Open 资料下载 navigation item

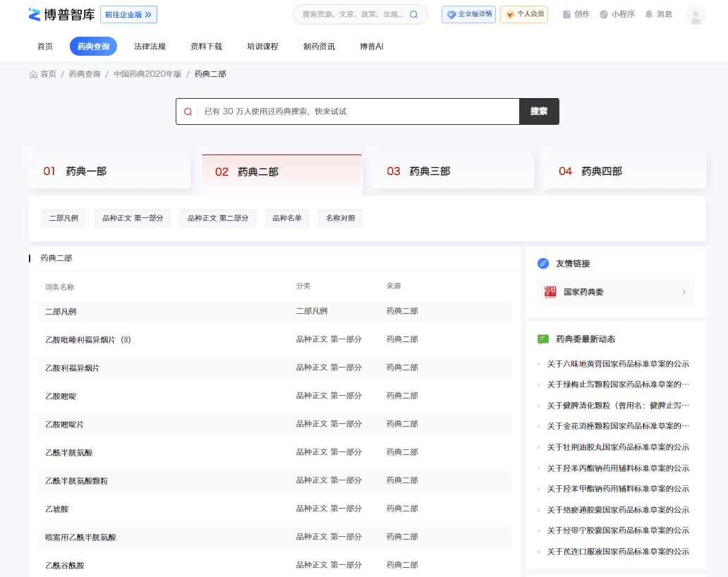[x=206, y=47]
